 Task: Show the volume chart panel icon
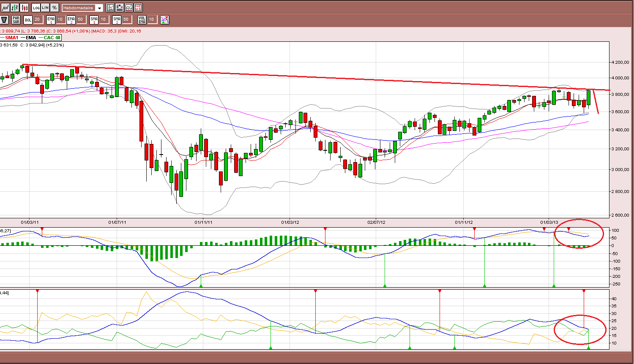129,8
